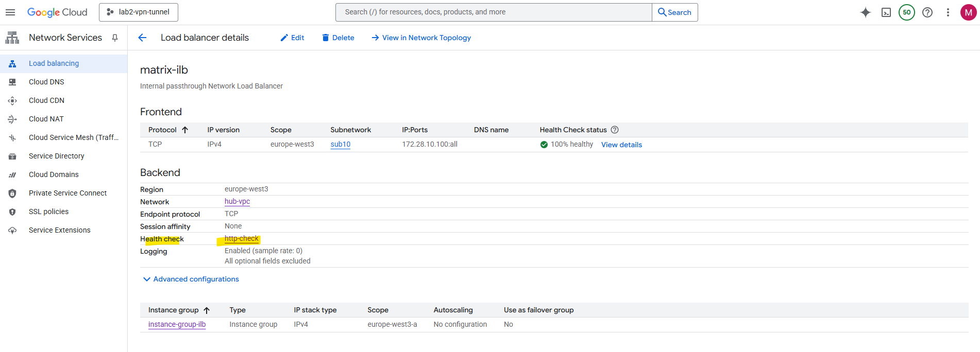Activate Cloud Shell terminal icon

[x=886, y=12]
